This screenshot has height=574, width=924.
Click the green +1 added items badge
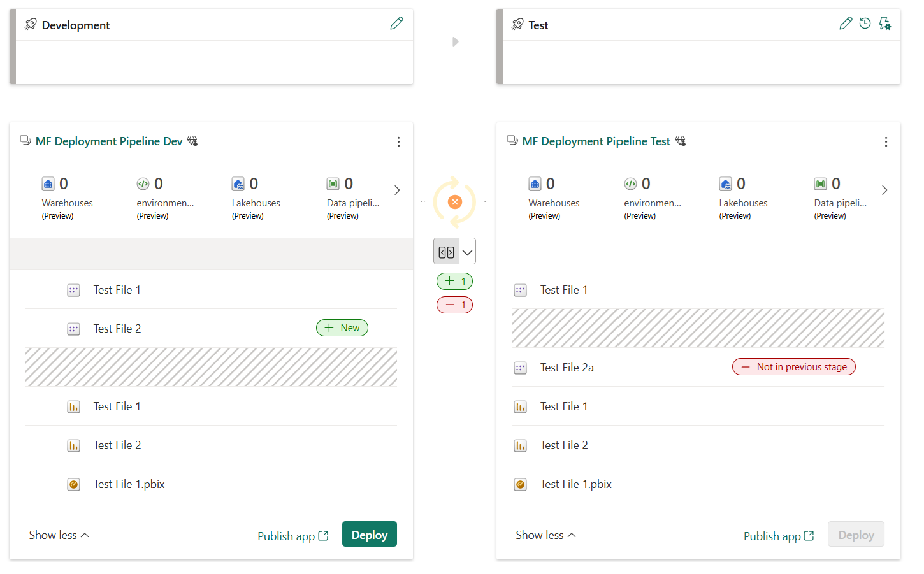454,281
